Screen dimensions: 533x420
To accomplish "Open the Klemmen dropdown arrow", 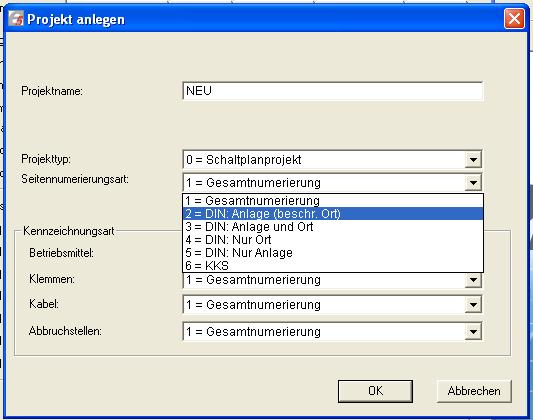I will (473, 280).
